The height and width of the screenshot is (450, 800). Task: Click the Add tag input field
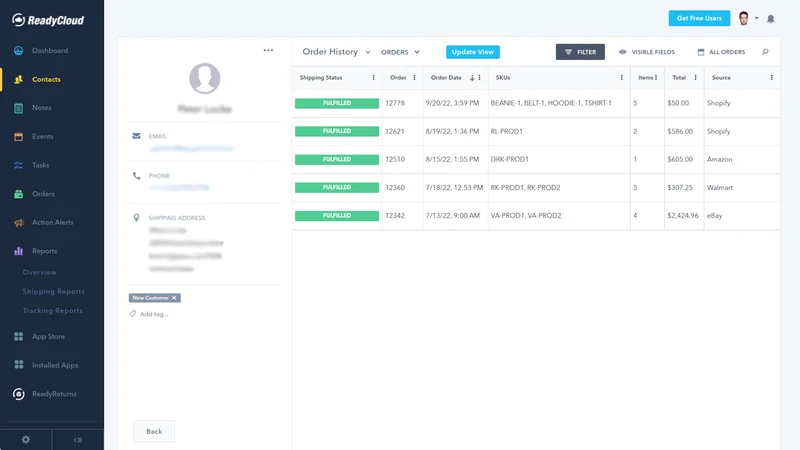[x=154, y=314]
